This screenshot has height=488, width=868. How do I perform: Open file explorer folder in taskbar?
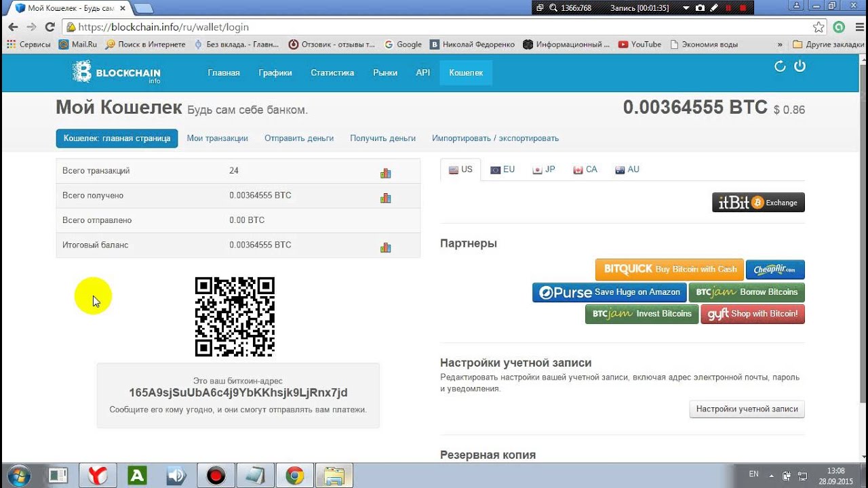(x=334, y=475)
